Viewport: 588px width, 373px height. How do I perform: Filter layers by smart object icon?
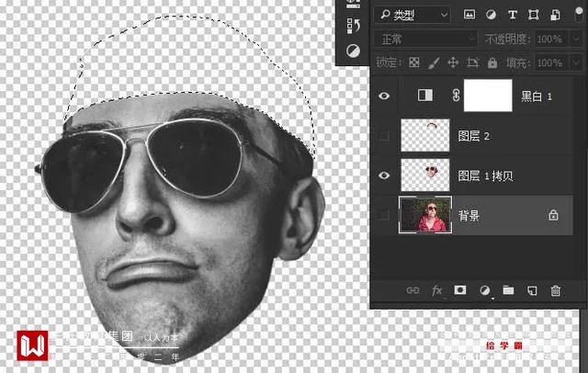point(555,15)
